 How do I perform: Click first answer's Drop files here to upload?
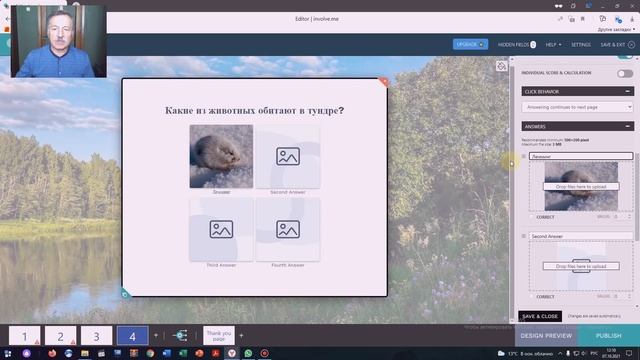[581, 187]
